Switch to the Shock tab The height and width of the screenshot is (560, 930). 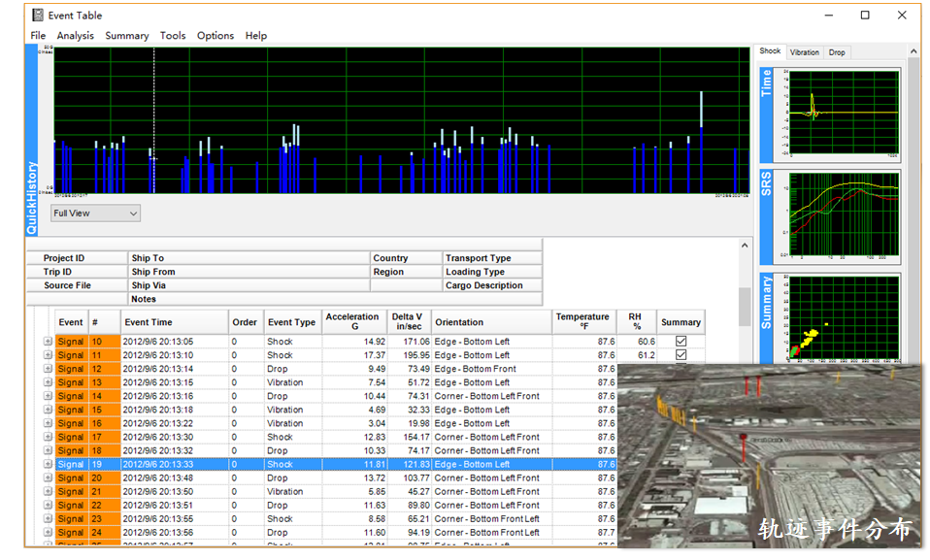[770, 51]
